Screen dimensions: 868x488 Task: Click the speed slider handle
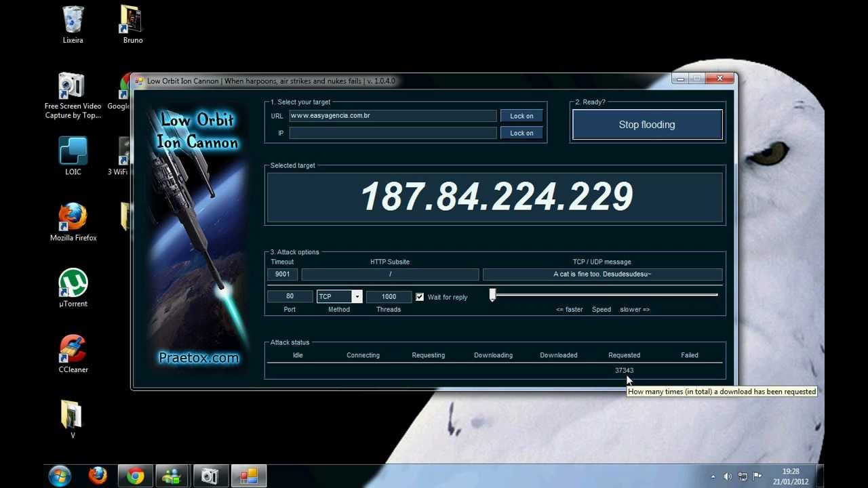tap(493, 295)
